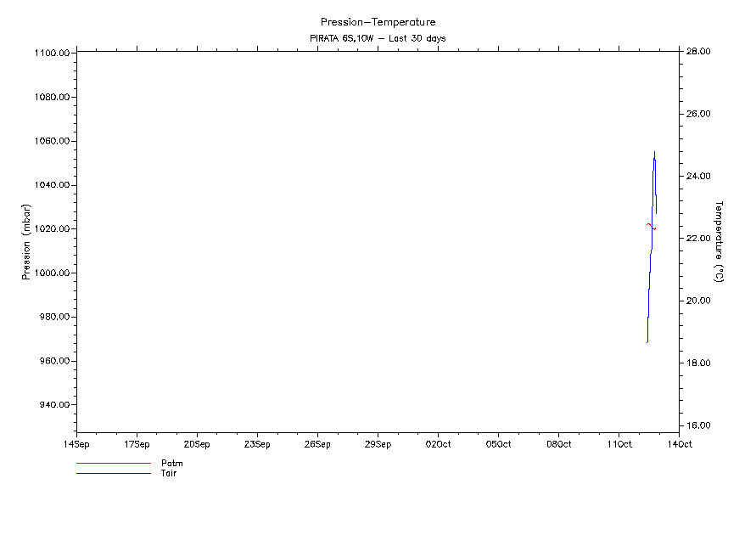Click the 14Oct date tick label
This screenshot has height=535, width=756.
click(679, 444)
